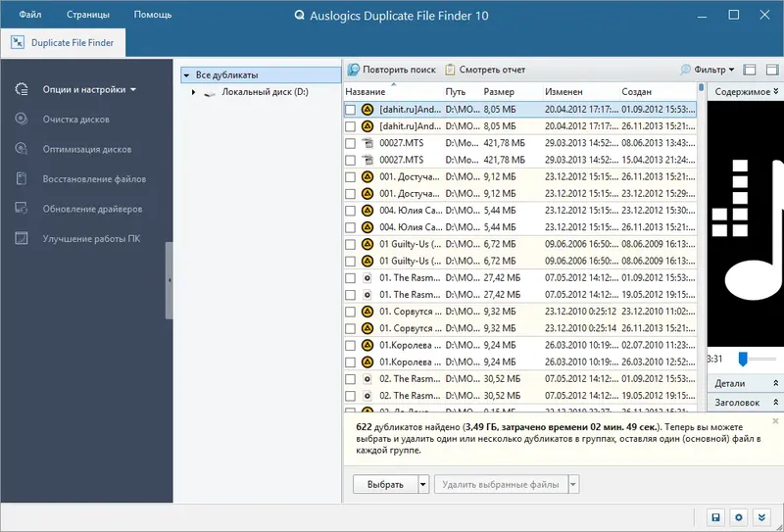Open the Выбрать dropdown arrow
The image size is (784, 532).
423,484
